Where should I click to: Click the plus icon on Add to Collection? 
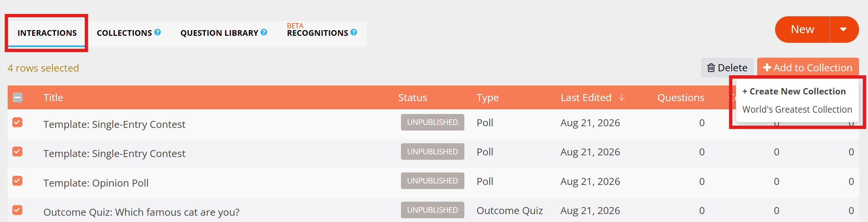point(767,68)
